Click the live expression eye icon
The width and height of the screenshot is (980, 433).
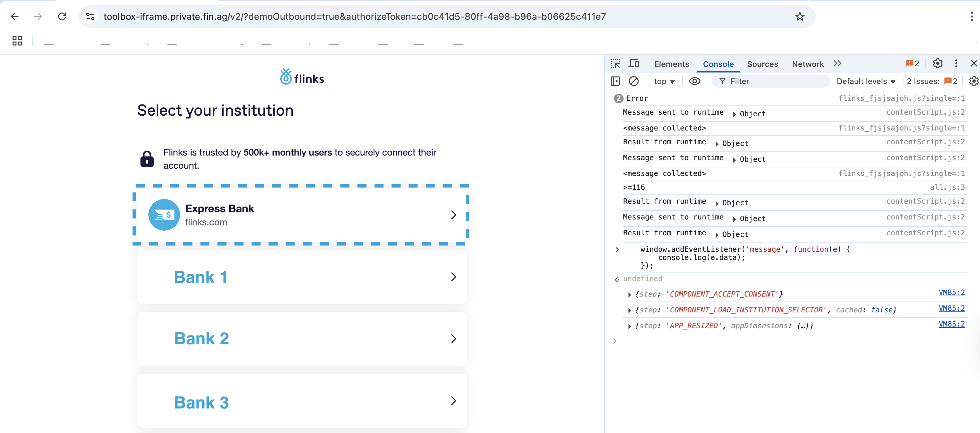694,81
